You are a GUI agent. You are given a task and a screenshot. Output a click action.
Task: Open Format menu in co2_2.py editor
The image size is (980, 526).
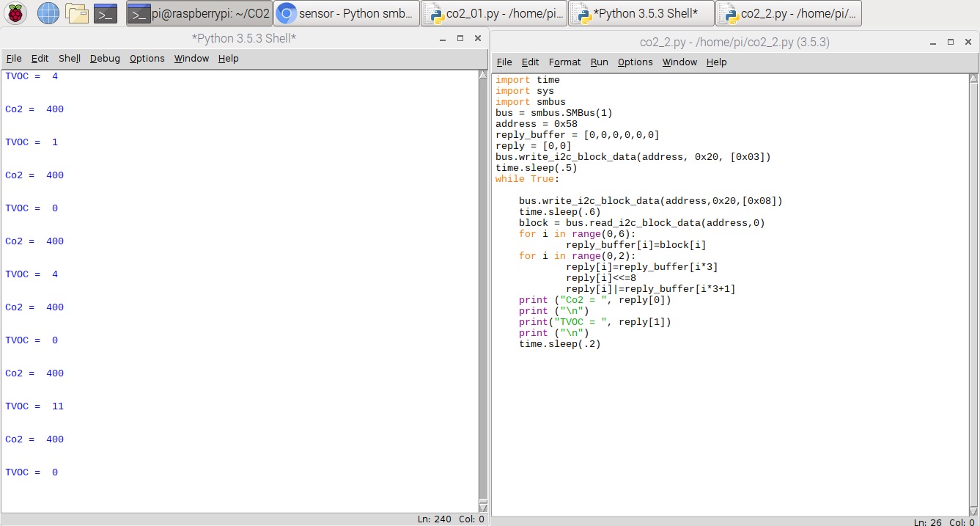point(564,62)
